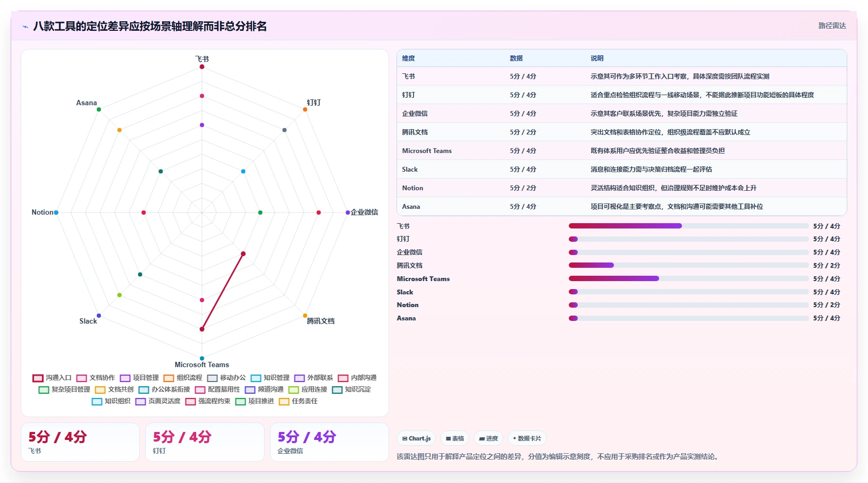Image resolution: width=868 pixels, height=483 pixels.
Task: Click the 文档共创 legend color box
Action: [x=100, y=390]
